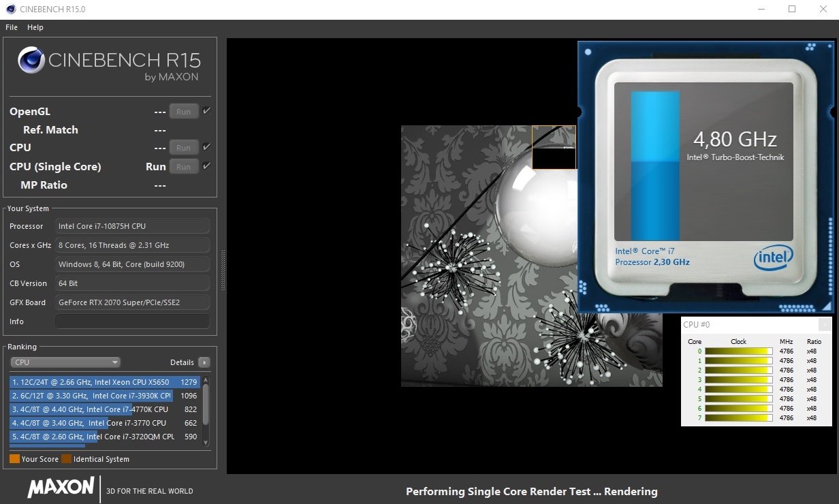
Task: Toggle the OpenGL test checkbox
Action: pos(207,111)
